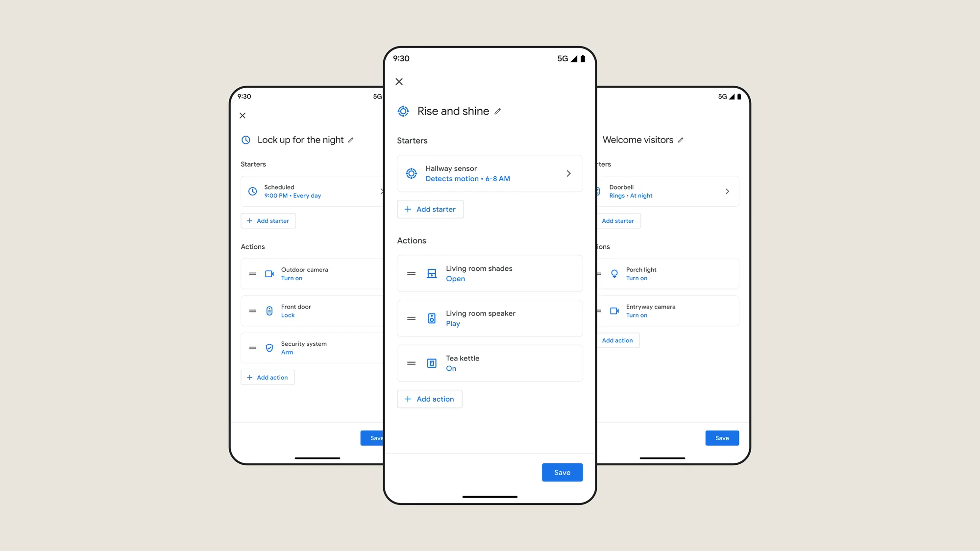The width and height of the screenshot is (980, 551).
Task: Toggle the drag handle on Living room shades
Action: (411, 273)
